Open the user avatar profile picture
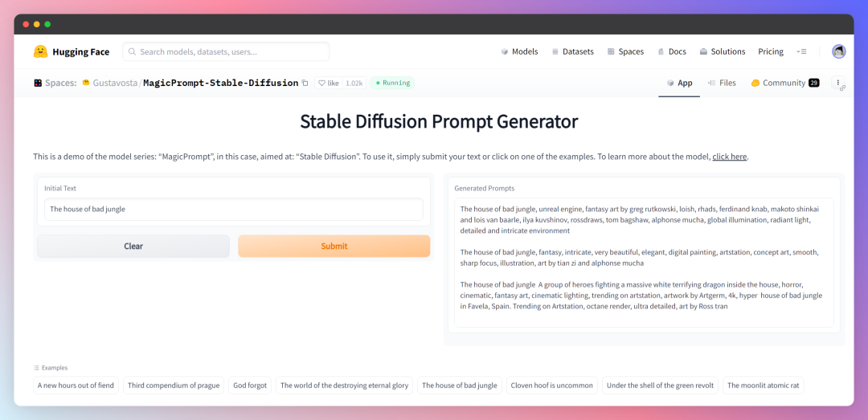 [838, 51]
